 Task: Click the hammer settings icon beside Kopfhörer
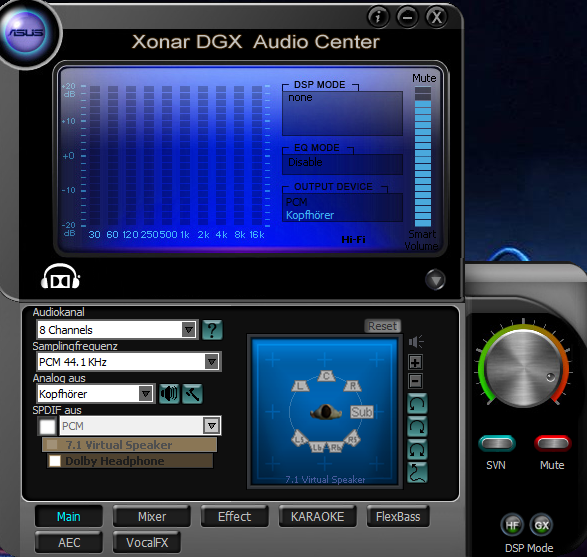click(192, 394)
